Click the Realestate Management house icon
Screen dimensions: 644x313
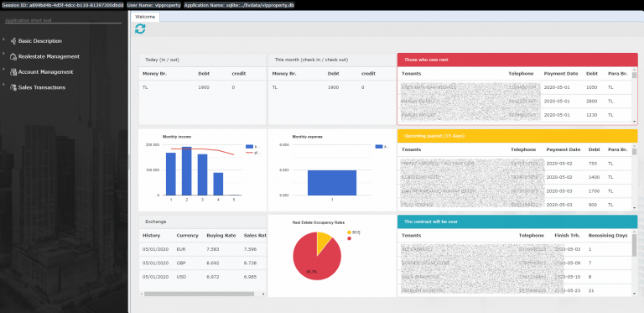(x=13, y=57)
